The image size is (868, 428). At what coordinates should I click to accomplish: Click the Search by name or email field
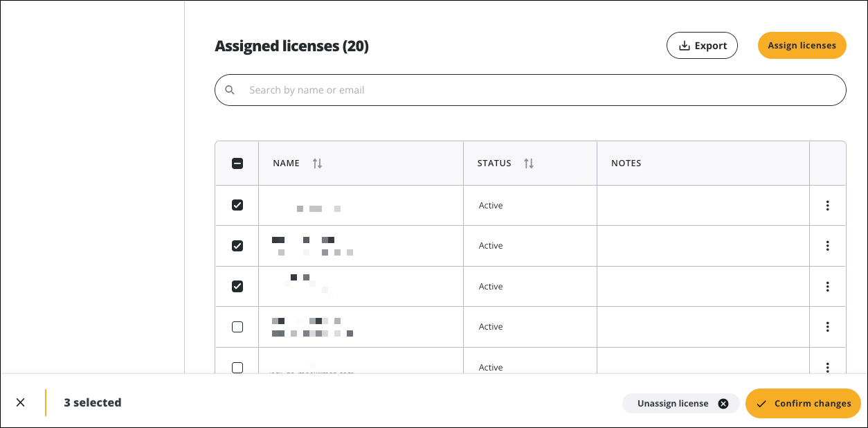(540, 90)
